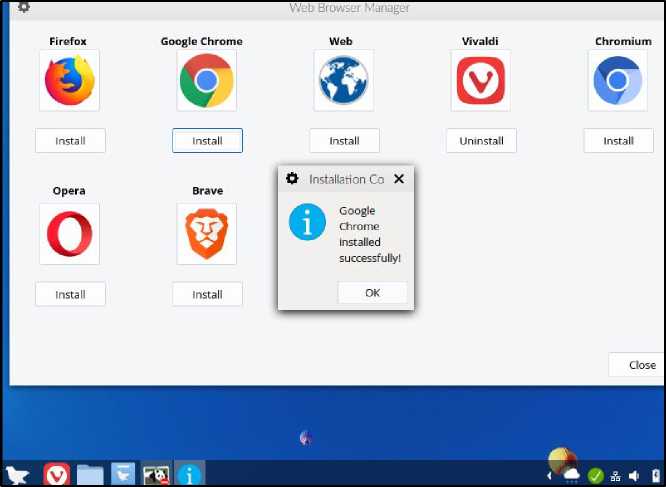Click the 'Opera' label
This screenshot has width=666, height=487.
click(x=69, y=191)
